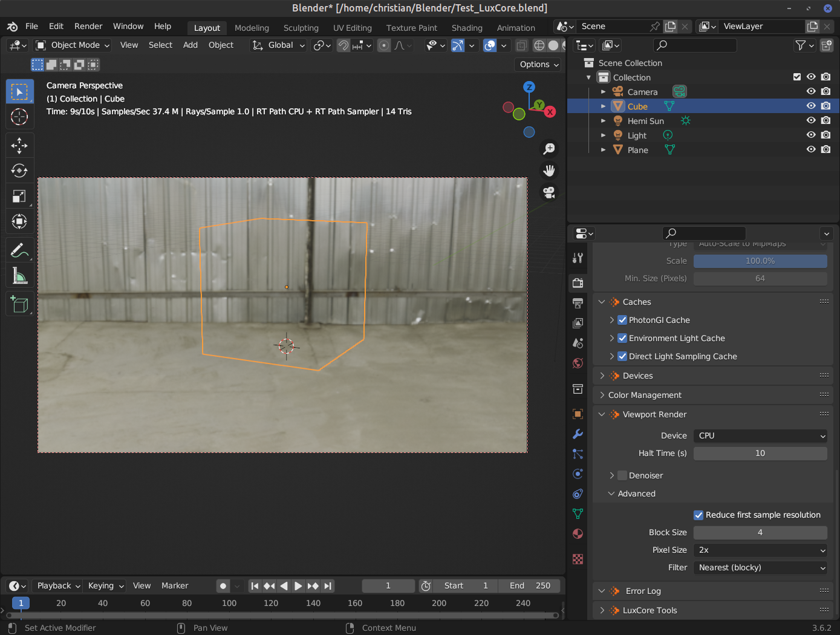Activate the Rotate tool

click(x=20, y=171)
